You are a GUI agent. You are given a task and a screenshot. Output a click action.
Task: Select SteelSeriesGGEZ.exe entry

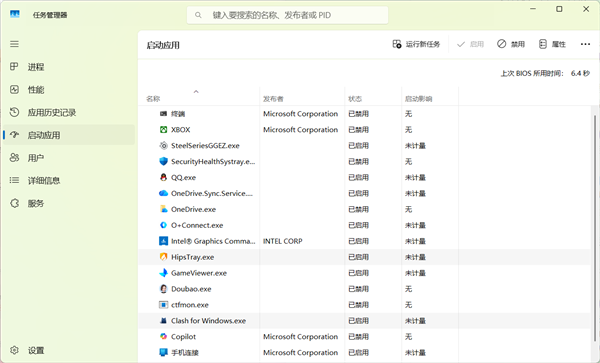pyautogui.click(x=205, y=145)
